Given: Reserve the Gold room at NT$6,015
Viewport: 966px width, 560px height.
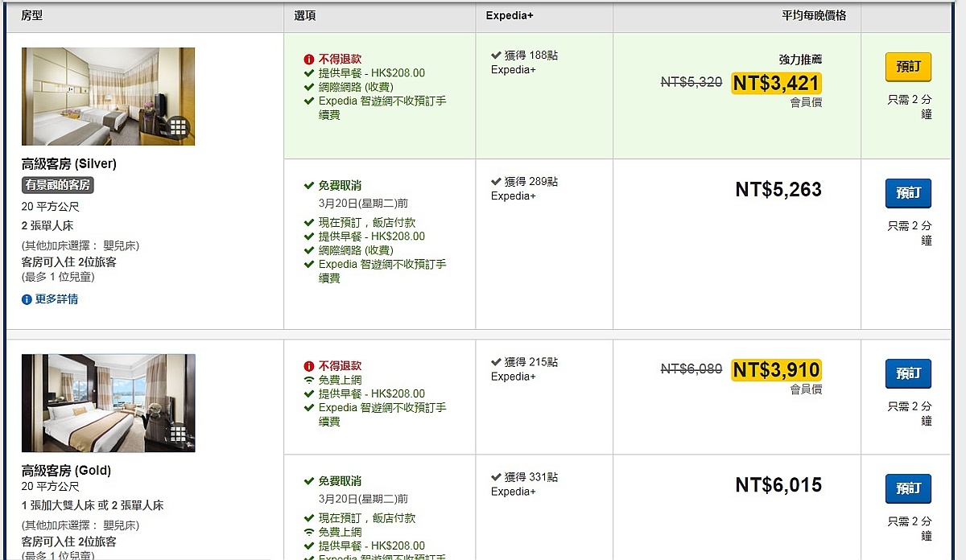Looking at the screenshot, I should [x=908, y=488].
